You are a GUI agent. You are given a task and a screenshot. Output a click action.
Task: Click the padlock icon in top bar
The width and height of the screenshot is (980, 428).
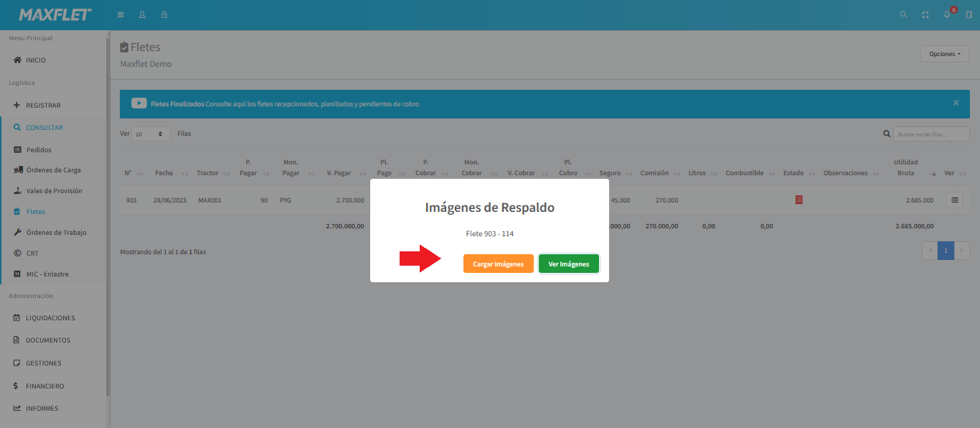point(164,15)
